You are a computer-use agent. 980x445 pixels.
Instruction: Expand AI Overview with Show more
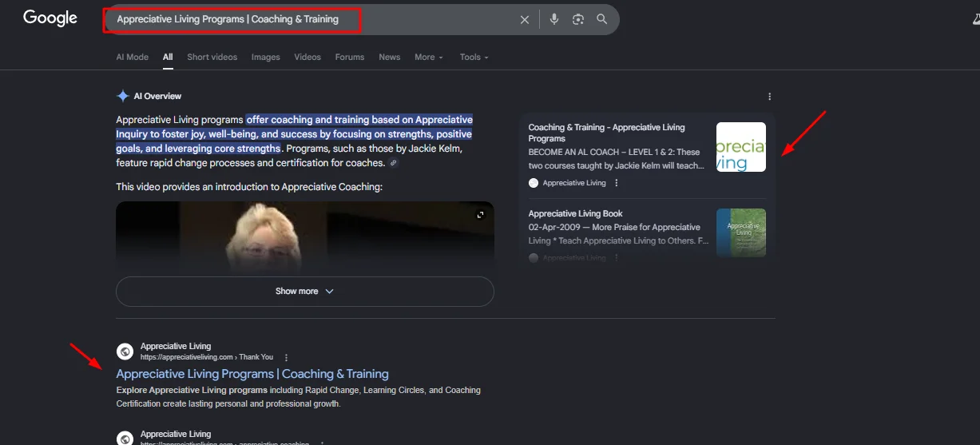(x=304, y=292)
